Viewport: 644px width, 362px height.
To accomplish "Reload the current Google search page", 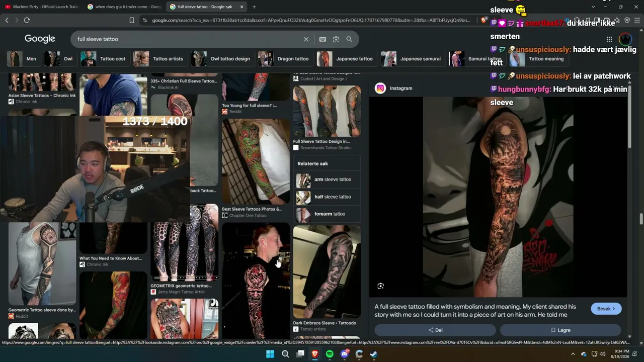I will coord(27,20).
